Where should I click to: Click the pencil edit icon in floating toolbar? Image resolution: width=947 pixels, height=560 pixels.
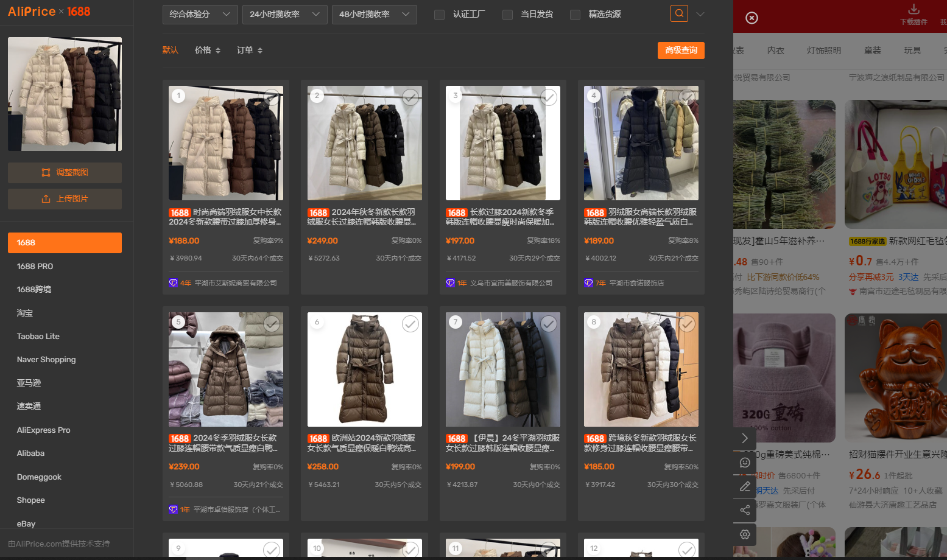point(745,486)
